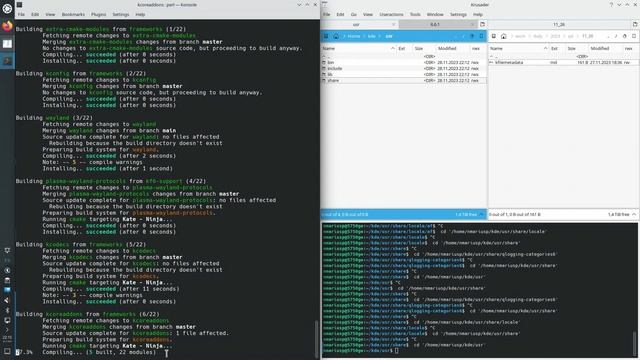Expand the left panel status bar arrow
The width and height of the screenshot is (640, 360).
point(481,214)
